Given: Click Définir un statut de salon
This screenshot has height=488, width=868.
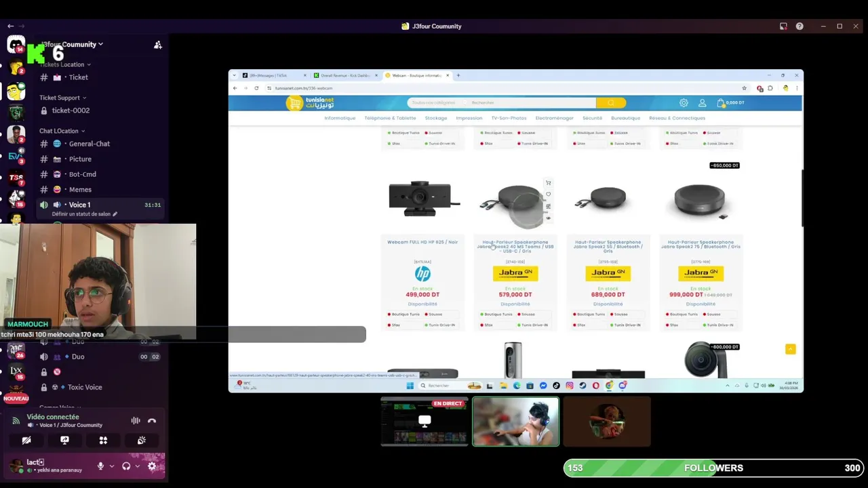Looking at the screenshot, I should (x=84, y=214).
